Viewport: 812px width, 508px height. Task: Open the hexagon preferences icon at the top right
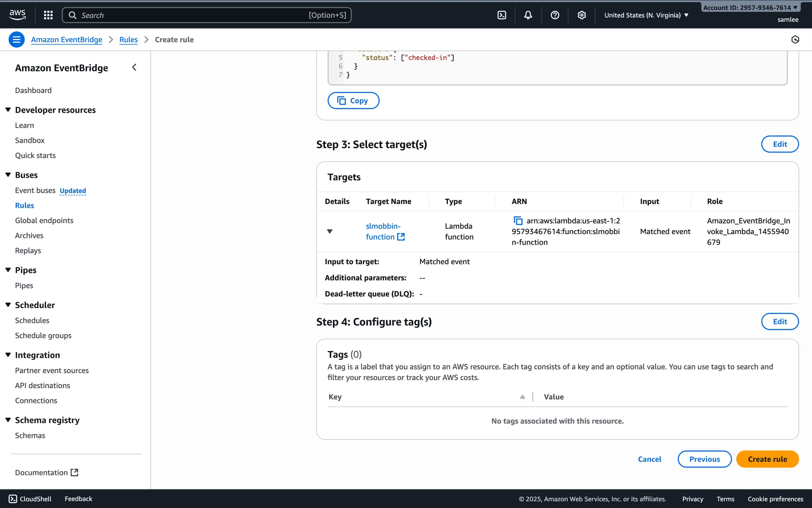[795, 40]
